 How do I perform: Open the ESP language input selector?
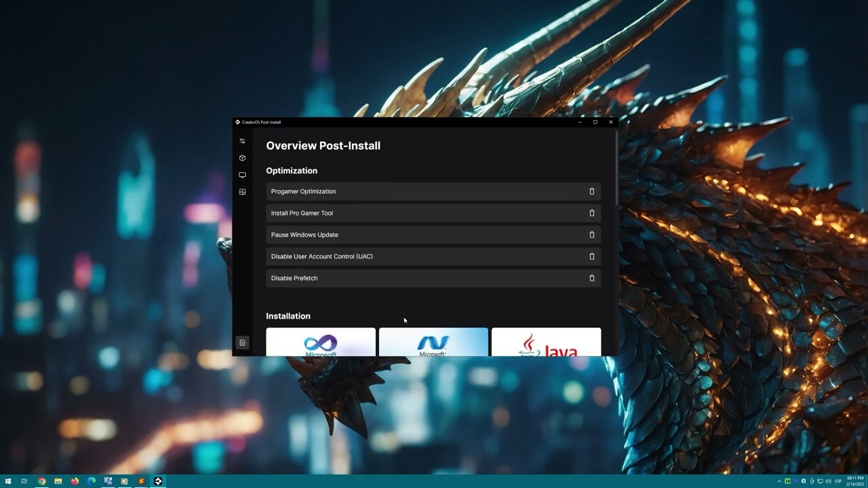click(838, 481)
